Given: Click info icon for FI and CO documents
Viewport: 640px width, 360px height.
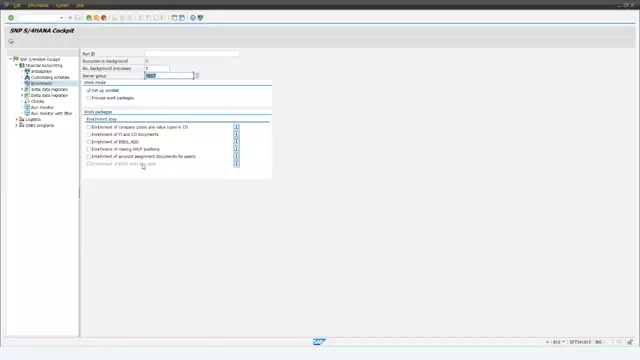Looking at the screenshot, I should tap(236, 135).
